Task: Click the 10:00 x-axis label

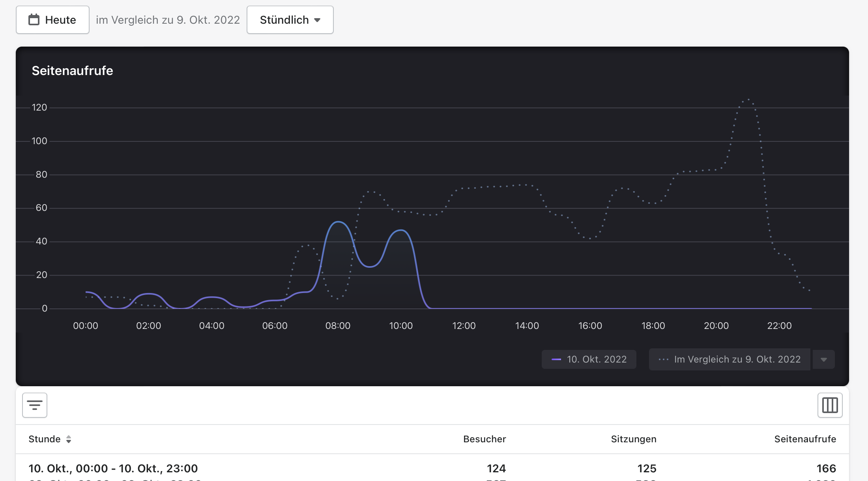Action: 401,326
